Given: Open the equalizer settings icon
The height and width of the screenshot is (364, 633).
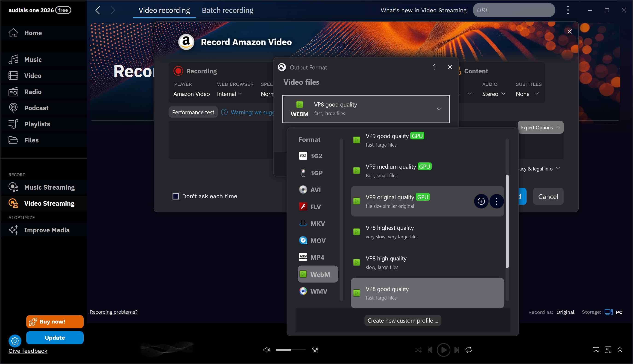Looking at the screenshot, I should (x=315, y=350).
